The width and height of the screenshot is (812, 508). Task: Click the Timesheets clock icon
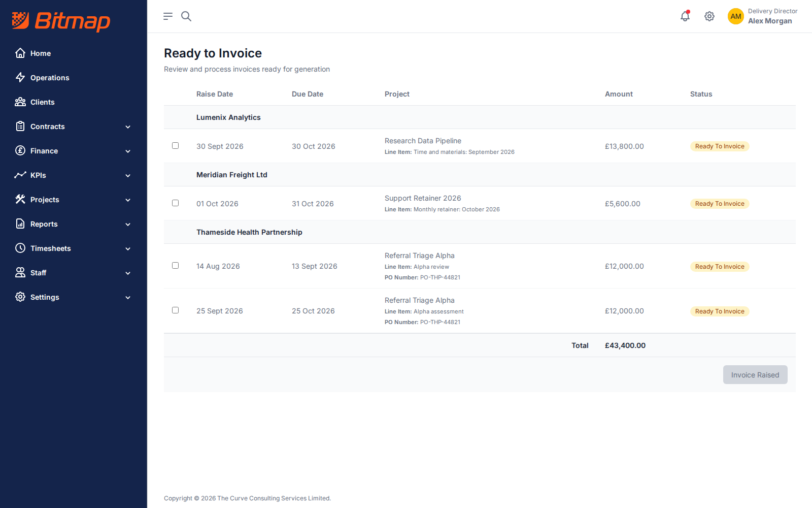(x=20, y=248)
